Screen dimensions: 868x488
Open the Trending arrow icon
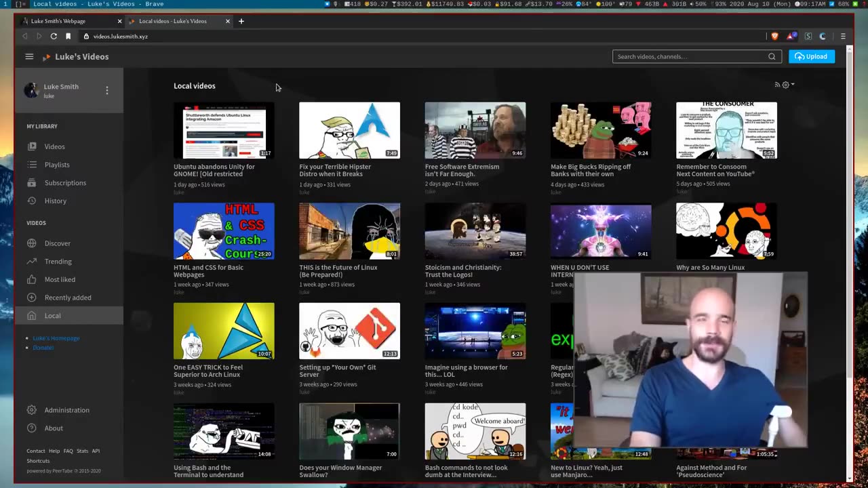point(32,261)
